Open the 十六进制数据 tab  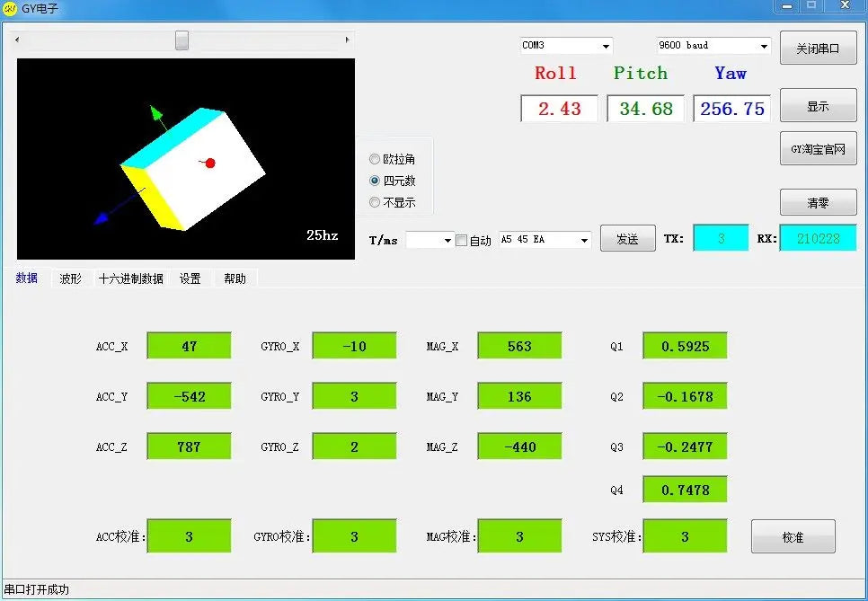coord(130,278)
